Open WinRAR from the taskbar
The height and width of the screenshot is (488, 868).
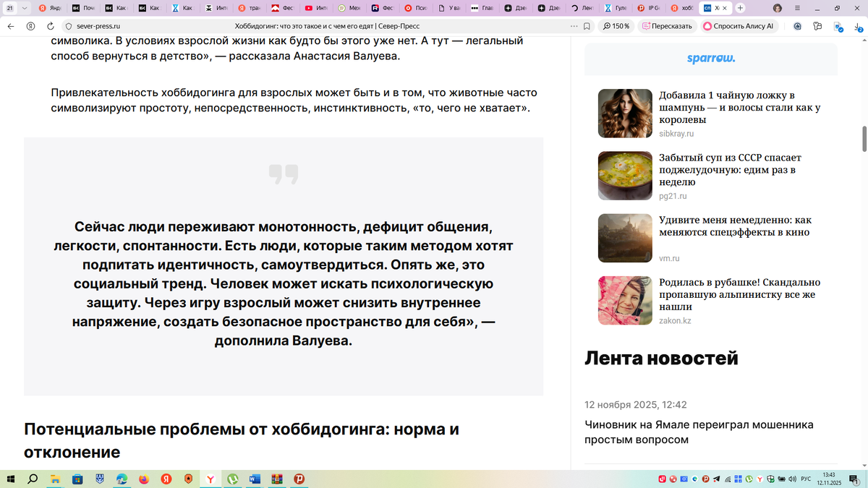point(277,479)
